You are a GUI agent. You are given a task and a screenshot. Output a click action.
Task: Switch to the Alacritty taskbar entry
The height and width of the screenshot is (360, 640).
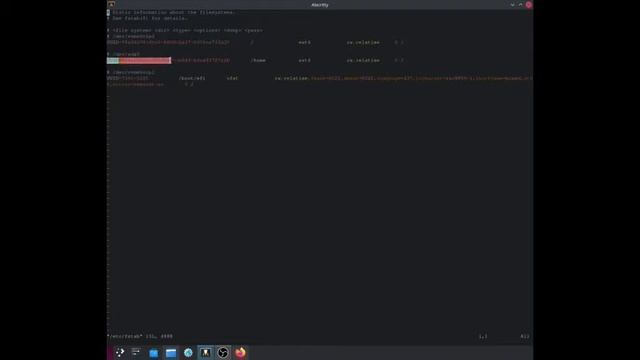coord(206,353)
